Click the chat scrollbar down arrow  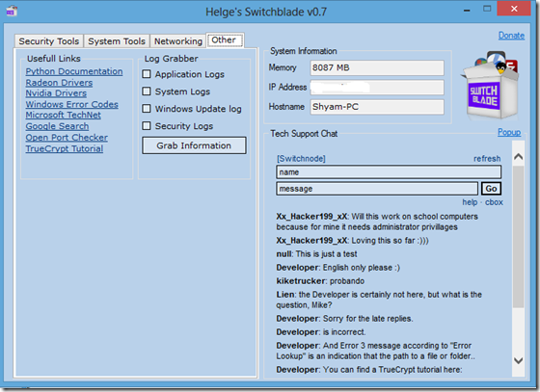[x=519, y=360]
